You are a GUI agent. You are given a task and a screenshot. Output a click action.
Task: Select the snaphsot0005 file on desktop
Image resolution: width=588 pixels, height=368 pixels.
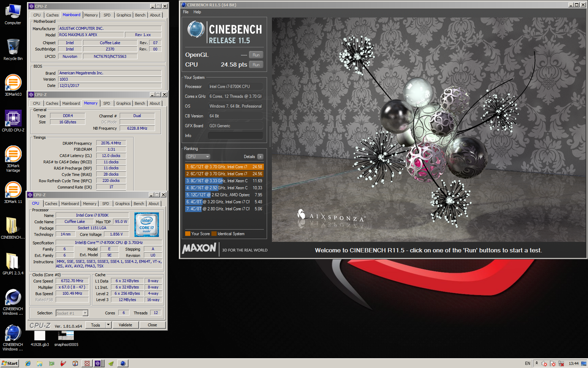66,339
